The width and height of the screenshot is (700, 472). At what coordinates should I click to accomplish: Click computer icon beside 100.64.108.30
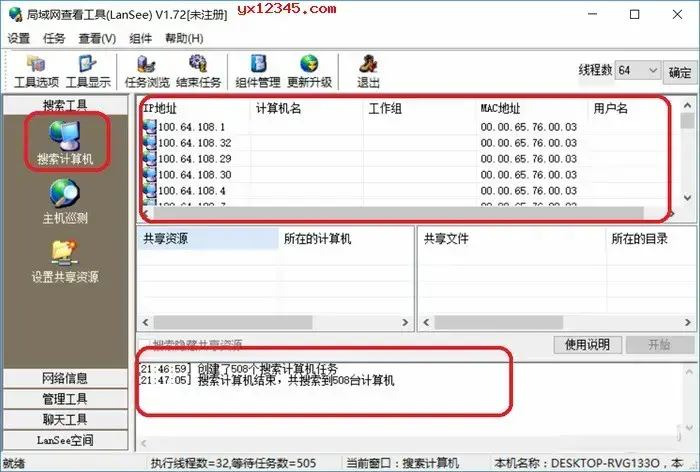150,175
